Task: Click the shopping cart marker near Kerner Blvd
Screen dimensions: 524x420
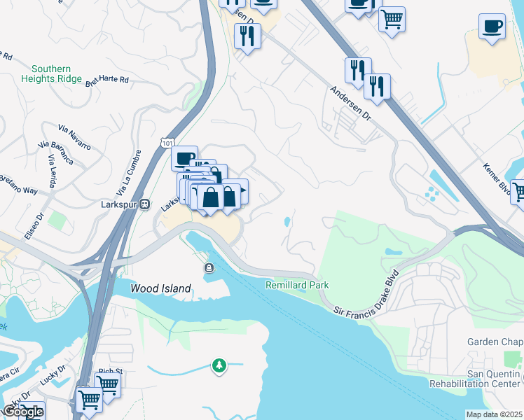Action: click(x=517, y=193)
